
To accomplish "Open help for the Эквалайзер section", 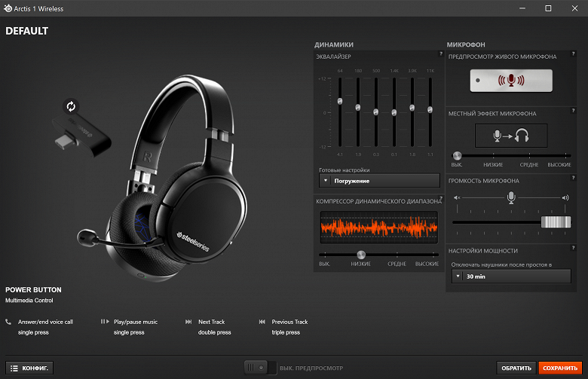I will pyautogui.click(x=441, y=54).
